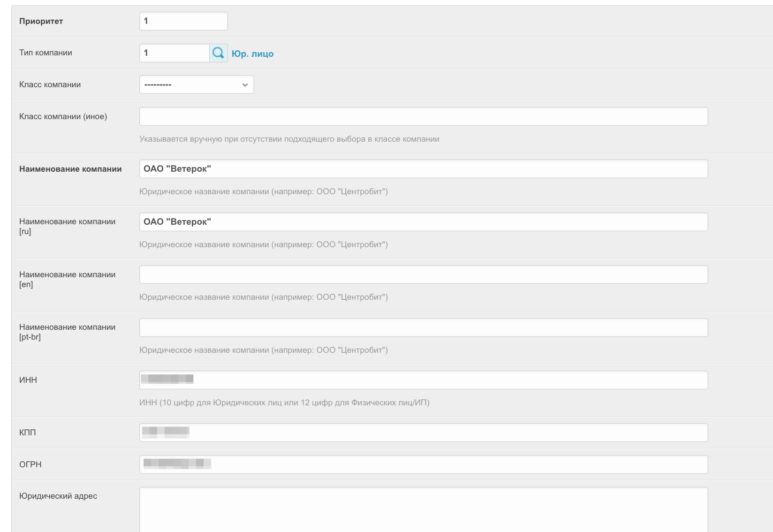Viewport: 773px width, 532px height.
Task: Focus the Приоритет input field
Action: point(183,21)
